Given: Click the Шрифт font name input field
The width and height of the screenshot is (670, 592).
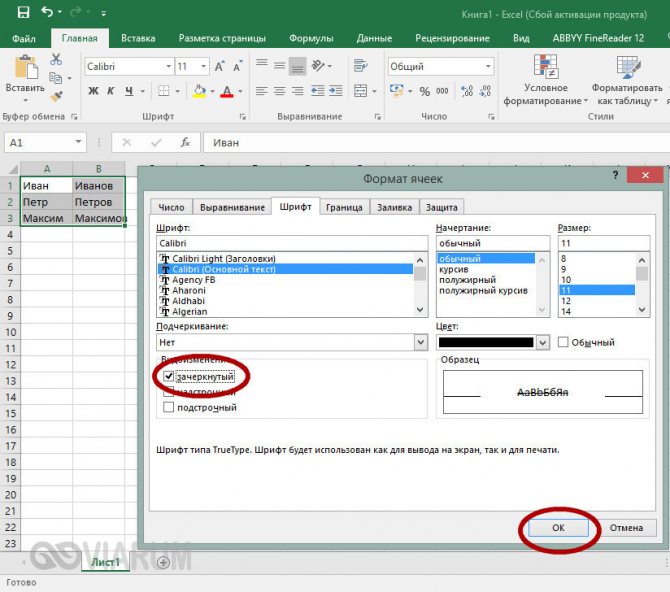Looking at the screenshot, I should (292, 243).
